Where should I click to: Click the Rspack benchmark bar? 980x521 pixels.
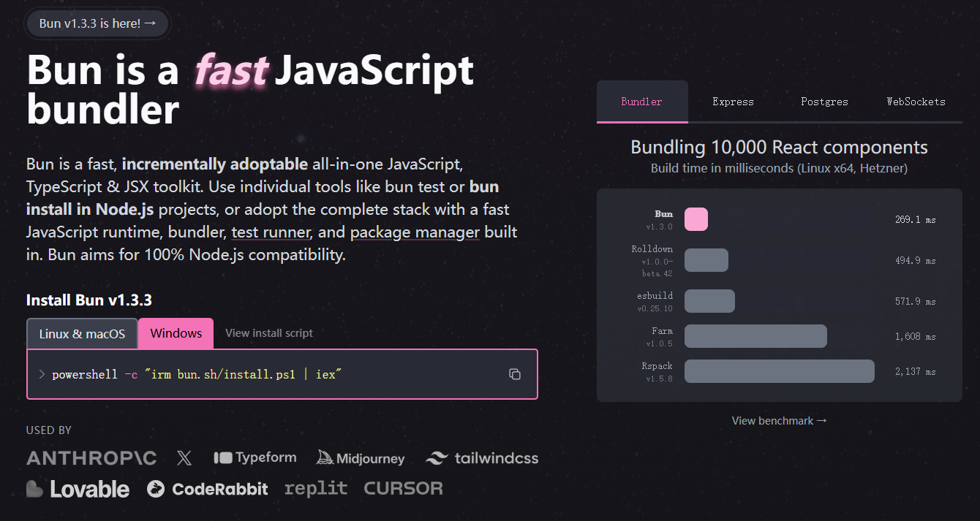[780, 371]
